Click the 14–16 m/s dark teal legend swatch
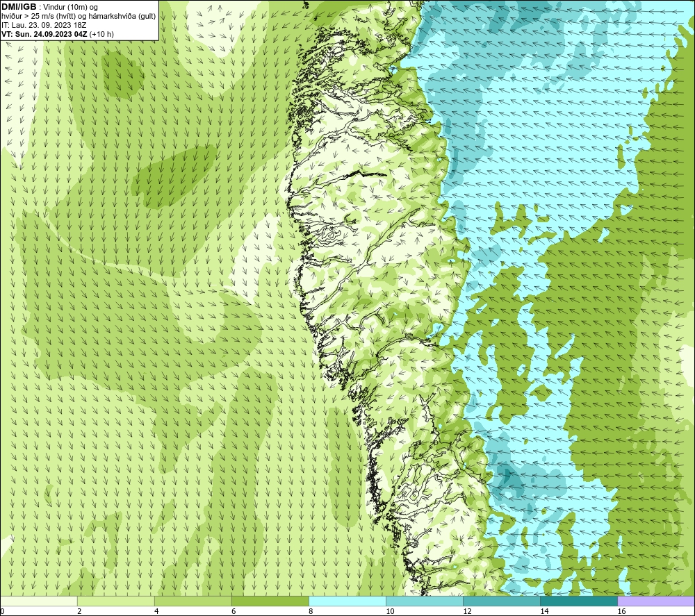This screenshot has width=695, height=616. point(579,601)
